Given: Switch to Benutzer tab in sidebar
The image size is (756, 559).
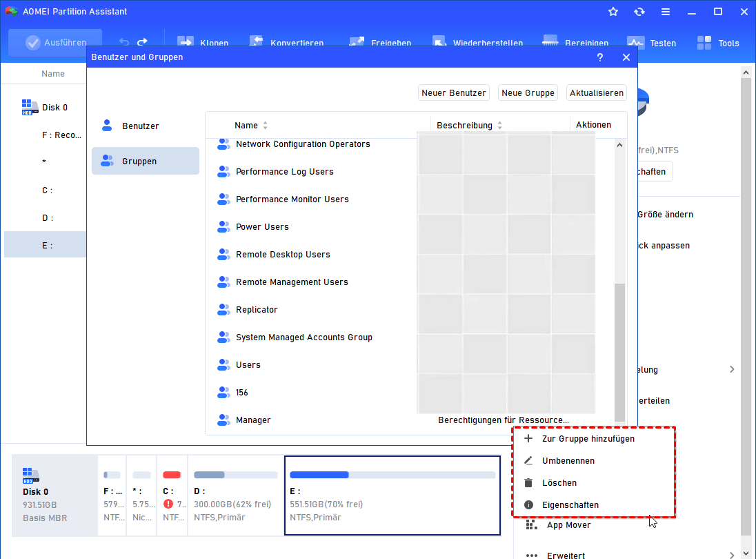Looking at the screenshot, I should click(145, 126).
